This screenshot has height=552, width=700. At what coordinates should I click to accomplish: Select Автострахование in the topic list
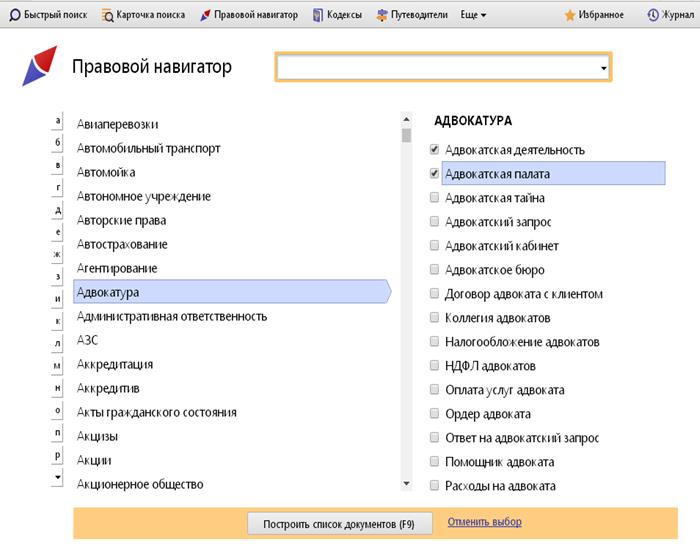[x=122, y=244]
